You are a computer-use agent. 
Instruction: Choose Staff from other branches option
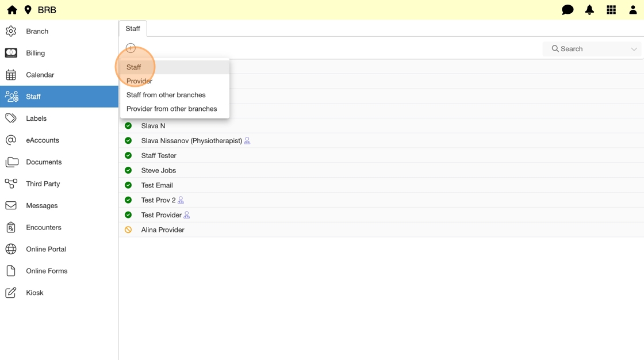tap(166, 95)
